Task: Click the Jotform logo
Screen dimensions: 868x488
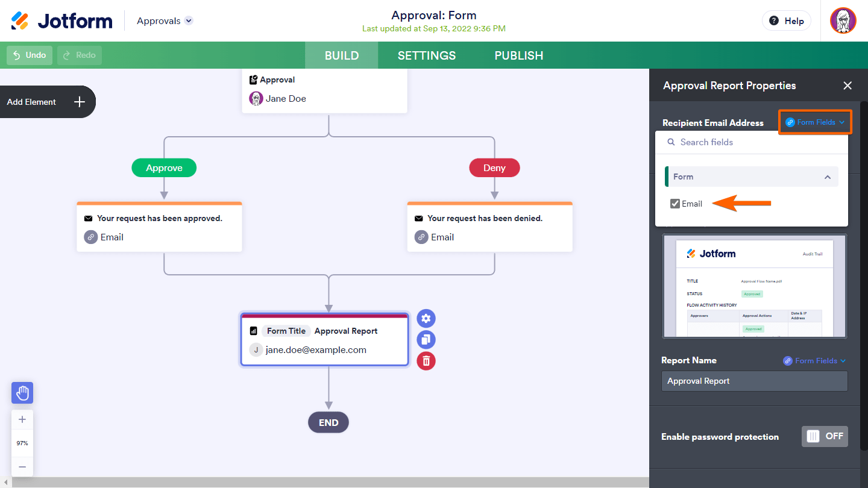Action: click(62, 20)
